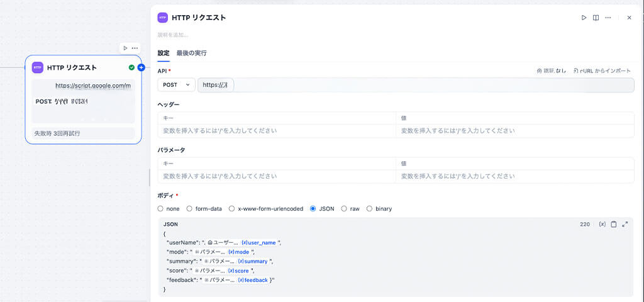The width and height of the screenshot is (644, 302).
Task: Switch to the 設定 tab
Action: click(164, 53)
